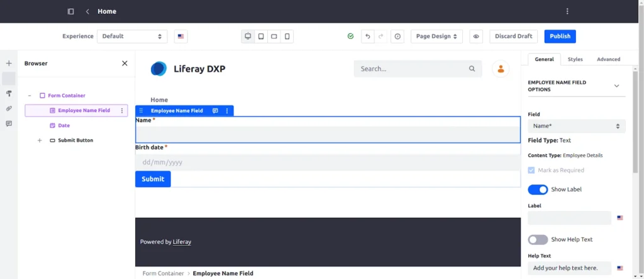This screenshot has width=644, height=279.
Task: Enable the Show Help Text switch
Action: (538, 239)
